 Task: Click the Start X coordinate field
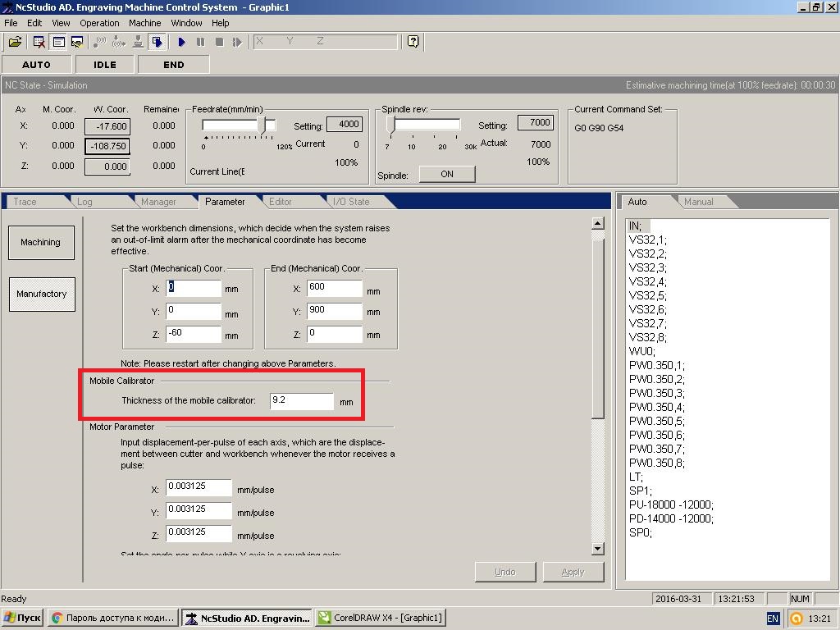point(194,288)
